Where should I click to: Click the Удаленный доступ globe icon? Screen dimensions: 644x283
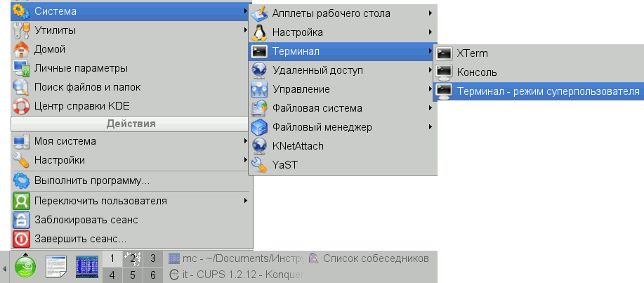tap(259, 70)
